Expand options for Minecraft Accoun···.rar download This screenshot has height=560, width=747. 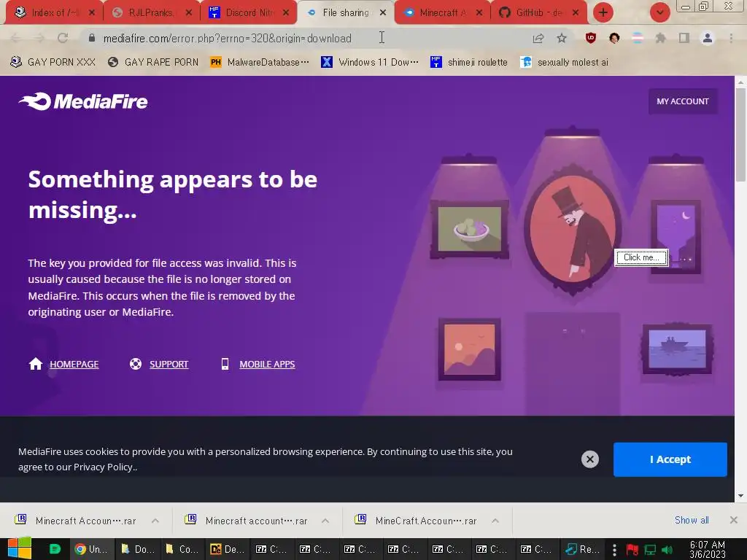155,521
